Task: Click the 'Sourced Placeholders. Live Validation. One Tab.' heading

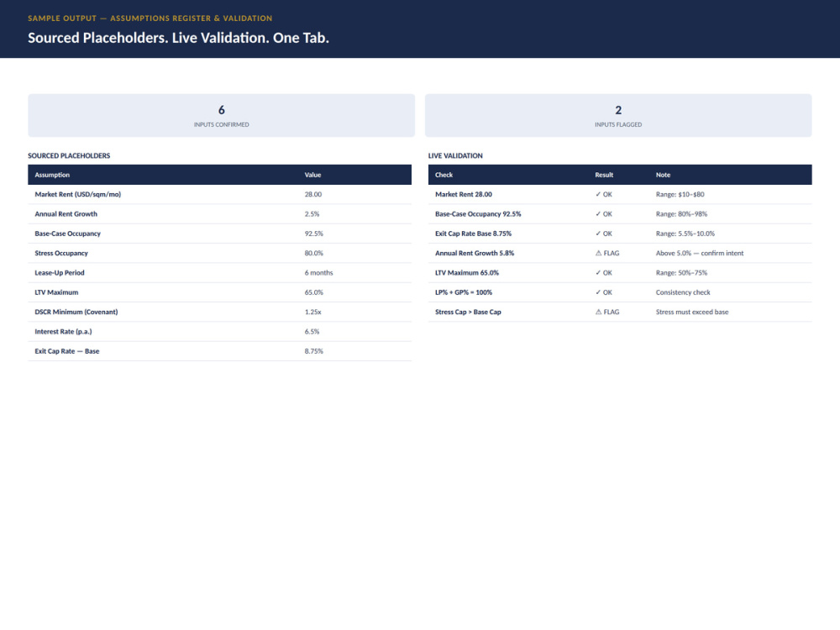Action: 178,38
